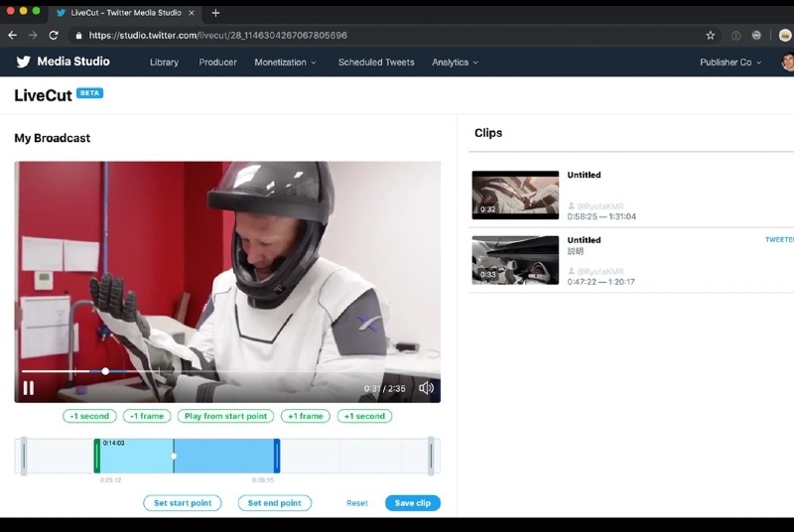Viewport: 794px width, 532px height.
Task: Select the clip range 0:58:25 — 1:31:04
Action: (601, 216)
